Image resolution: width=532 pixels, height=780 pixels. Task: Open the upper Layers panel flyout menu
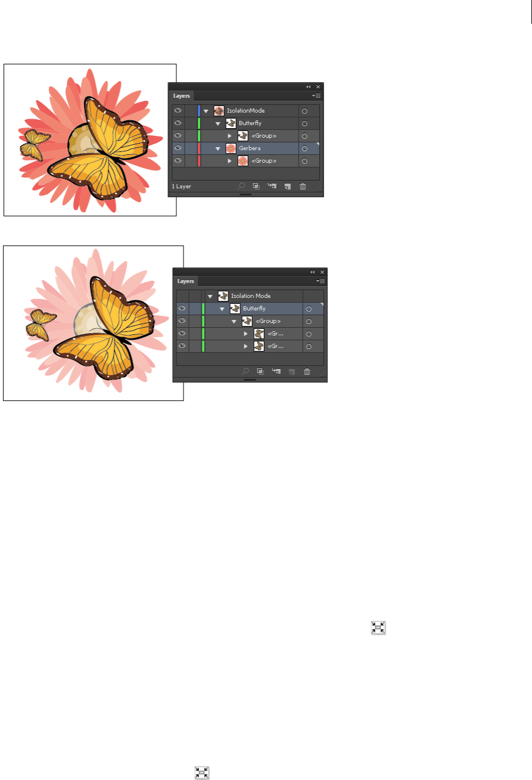point(317,95)
